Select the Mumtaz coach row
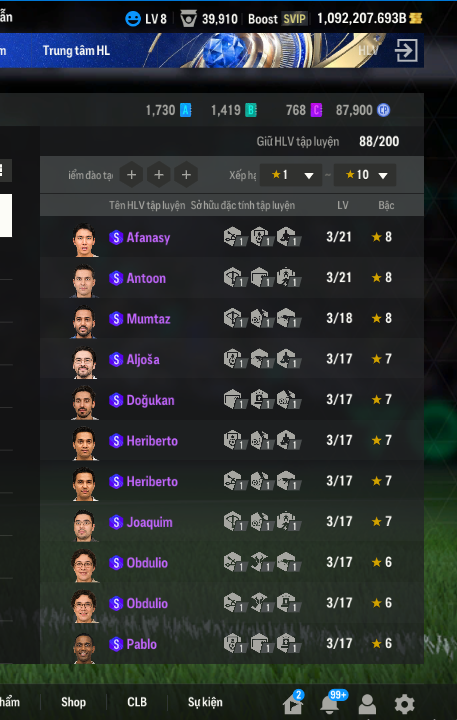The image size is (457, 720). [232, 319]
